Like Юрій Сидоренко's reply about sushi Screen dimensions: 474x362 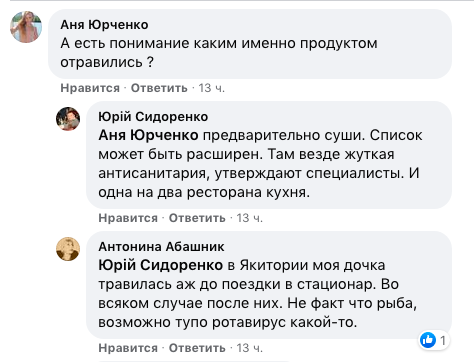pos(128,218)
